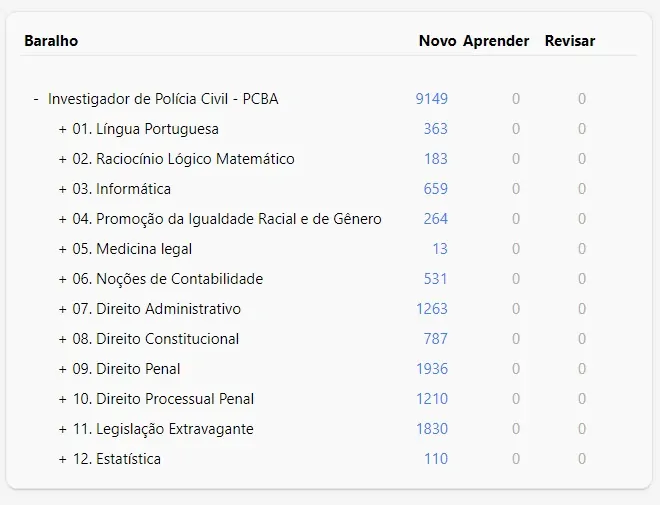Click the 1936 count for Direito Penal
This screenshot has height=505, width=660.
[432, 369]
